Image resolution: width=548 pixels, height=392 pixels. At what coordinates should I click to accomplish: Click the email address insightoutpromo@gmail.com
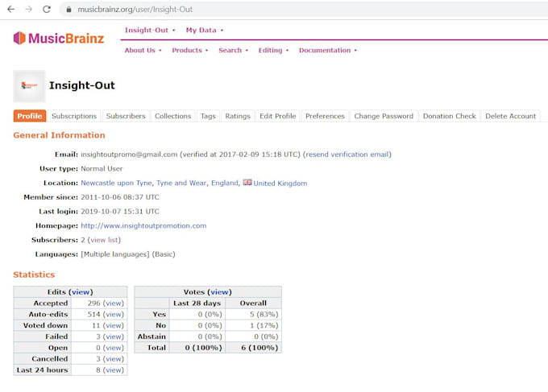129,155
